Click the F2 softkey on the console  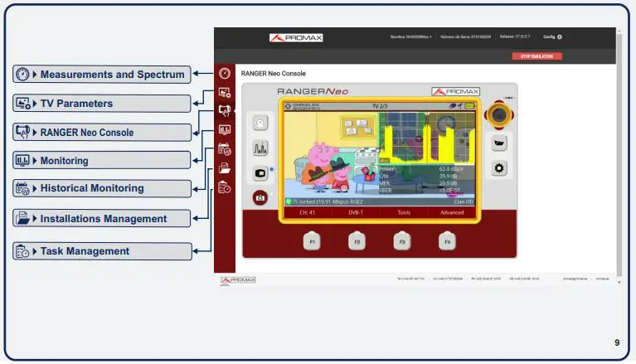357,241
